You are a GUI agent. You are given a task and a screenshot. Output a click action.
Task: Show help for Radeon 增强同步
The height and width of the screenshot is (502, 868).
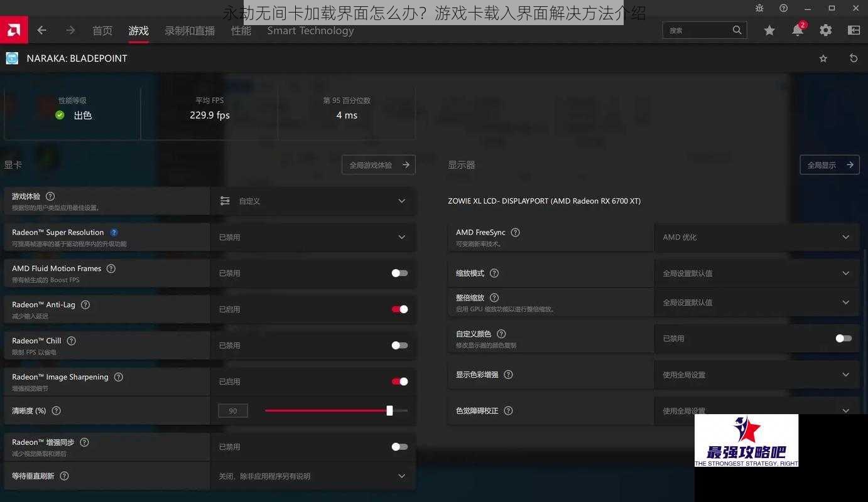[84, 442]
